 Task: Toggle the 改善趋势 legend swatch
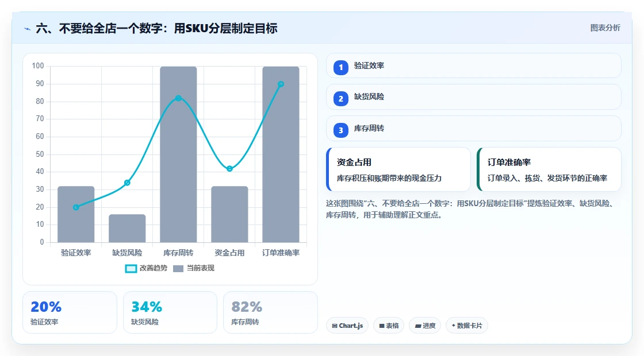[131, 268]
